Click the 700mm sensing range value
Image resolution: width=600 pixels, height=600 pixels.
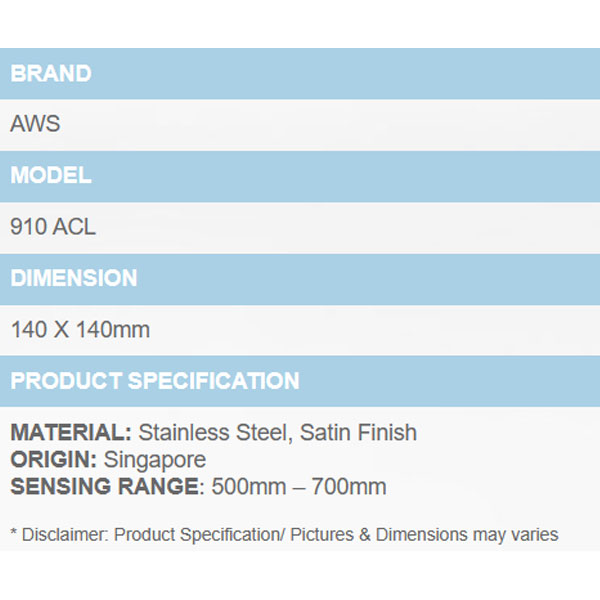pos(346,487)
